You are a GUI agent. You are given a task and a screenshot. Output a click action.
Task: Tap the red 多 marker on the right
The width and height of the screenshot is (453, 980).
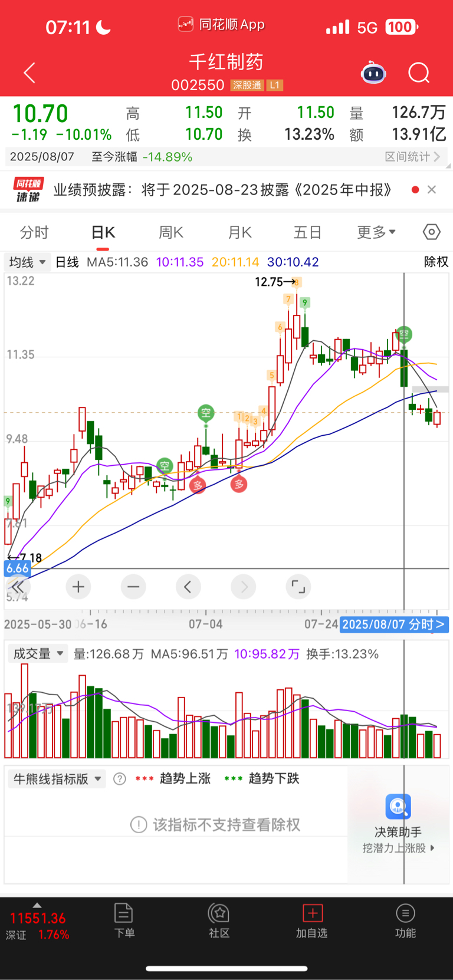tap(238, 485)
